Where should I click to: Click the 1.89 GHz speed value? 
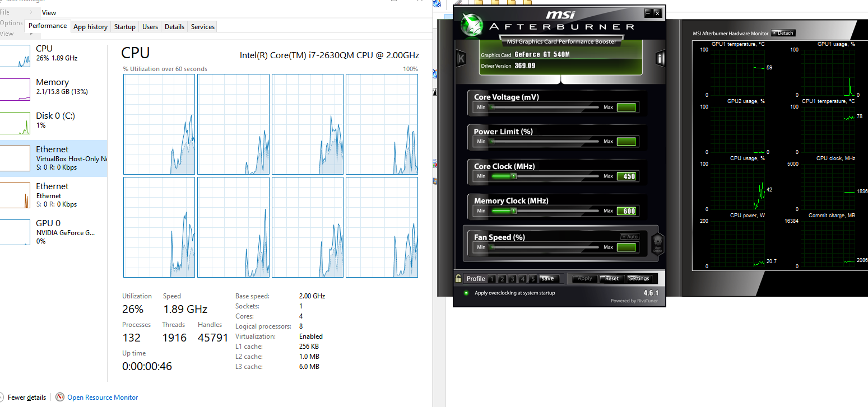pos(185,309)
